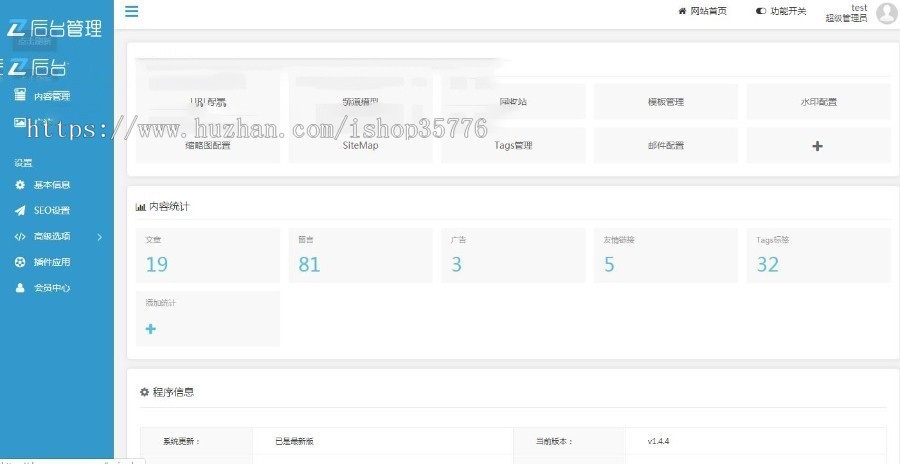Click the 程序信息 section heading
This screenshot has height=464, width=900.
point(167,392)
